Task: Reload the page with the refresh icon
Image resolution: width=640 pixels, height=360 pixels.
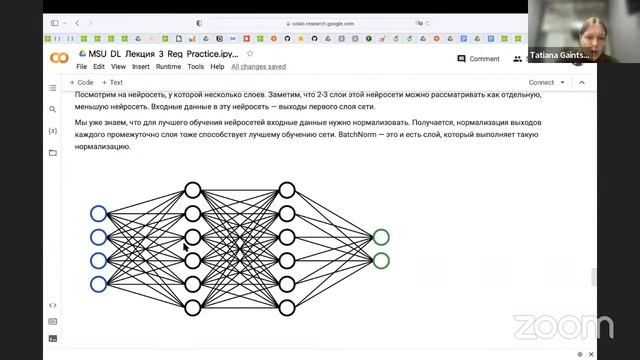Action: [x=428, y=23]
